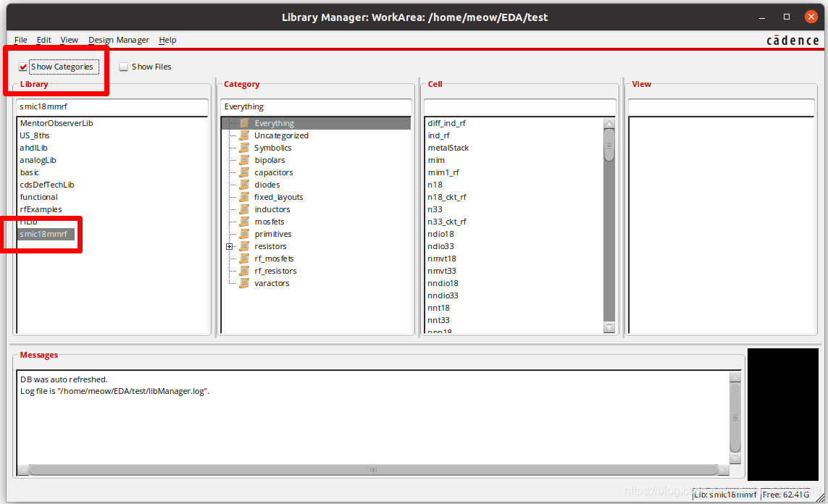Click the Library filter input field
828x504 pixels.
coord(112,107)
